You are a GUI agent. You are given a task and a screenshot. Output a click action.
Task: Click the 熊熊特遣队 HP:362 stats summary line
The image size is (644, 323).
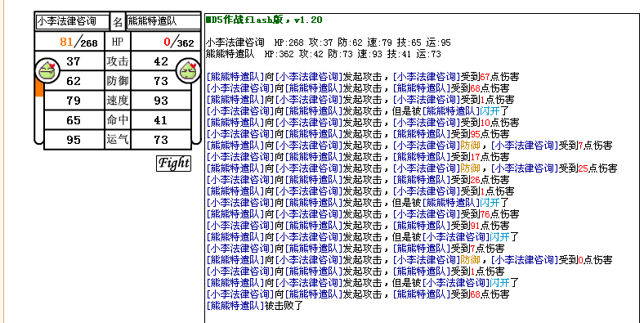point(324,54)
